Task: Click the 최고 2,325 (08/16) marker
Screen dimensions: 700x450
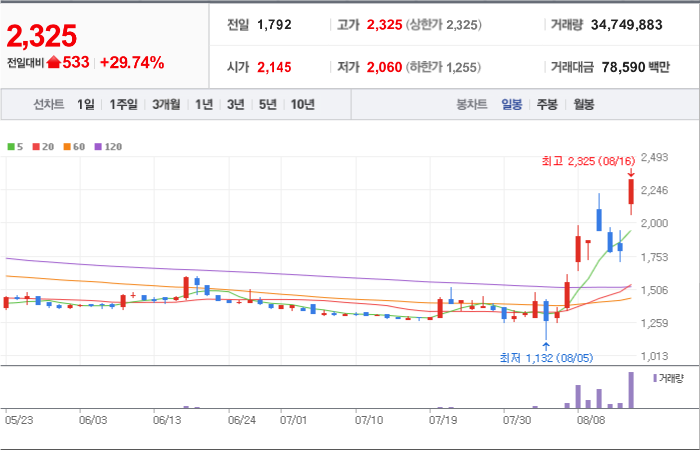Action: pos(588,161)
